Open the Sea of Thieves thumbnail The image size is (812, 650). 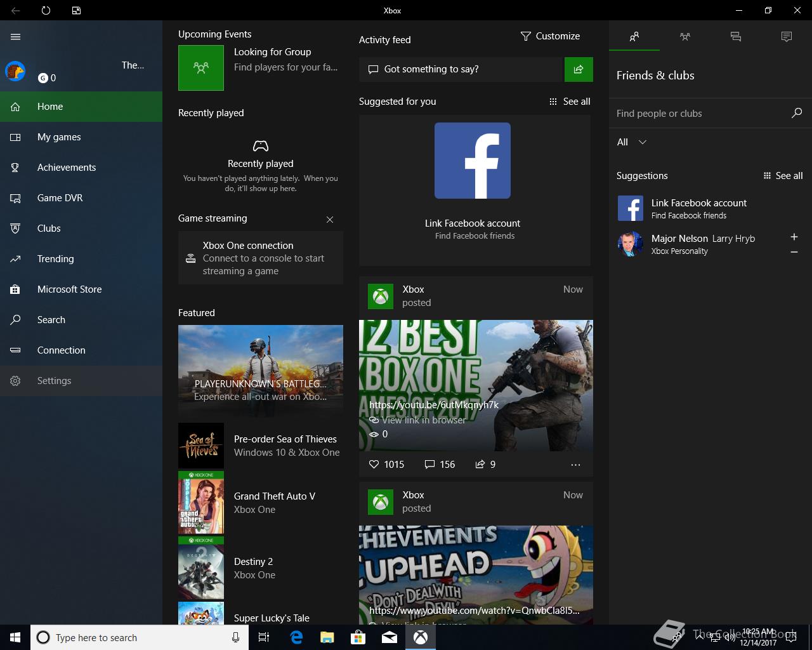pyautogui.click(x=201, y=446)
